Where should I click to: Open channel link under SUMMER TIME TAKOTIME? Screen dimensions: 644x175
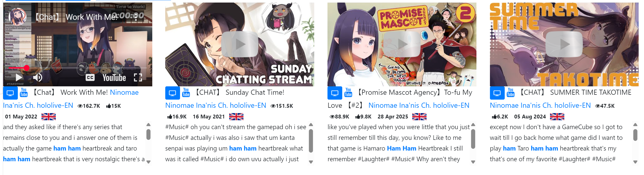(540, 105)
